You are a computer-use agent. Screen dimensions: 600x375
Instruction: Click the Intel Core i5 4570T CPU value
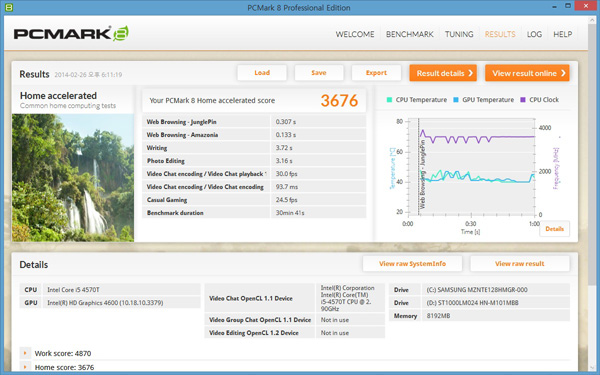click(x=73, y=290)
